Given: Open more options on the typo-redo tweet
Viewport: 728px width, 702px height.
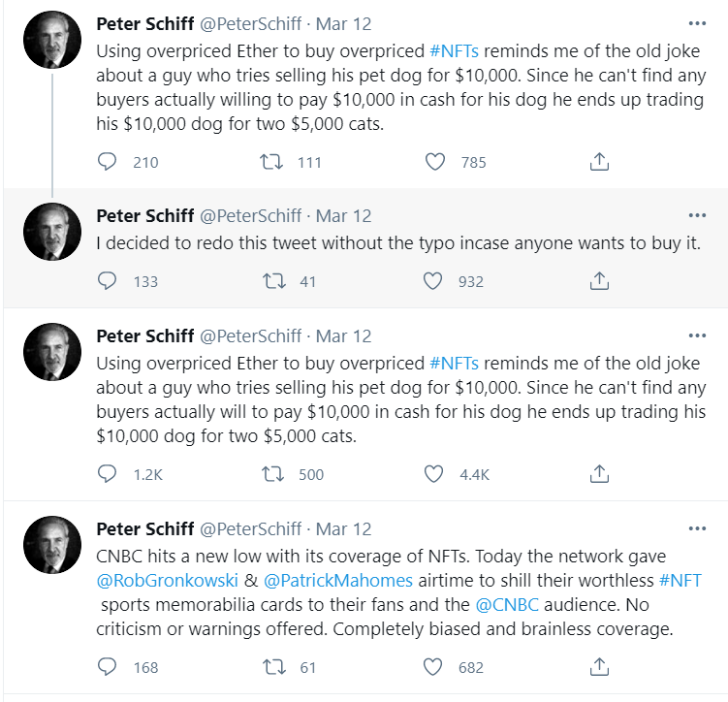Looking at the screenshot, I should 697,215.
